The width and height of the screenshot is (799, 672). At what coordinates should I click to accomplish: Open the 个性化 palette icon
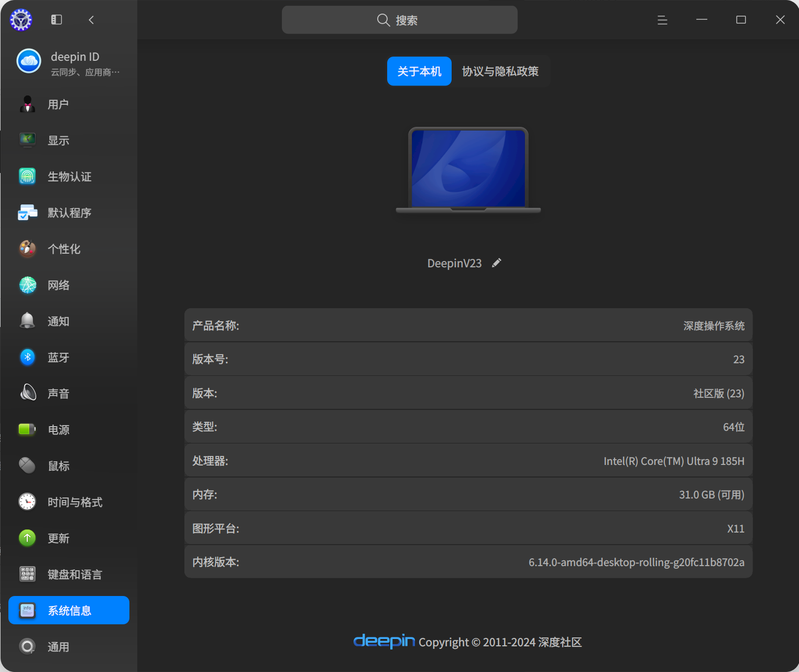(x=27, y=248)
